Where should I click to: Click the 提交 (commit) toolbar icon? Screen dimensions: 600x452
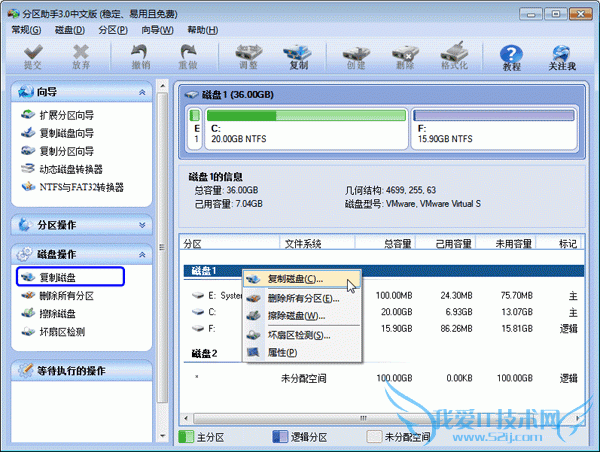pos(33,57)
